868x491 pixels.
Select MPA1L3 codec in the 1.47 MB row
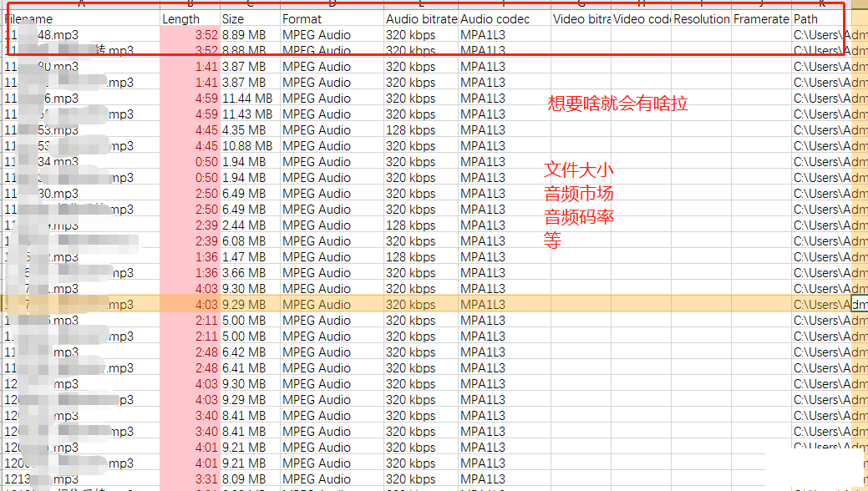[505, 257]
